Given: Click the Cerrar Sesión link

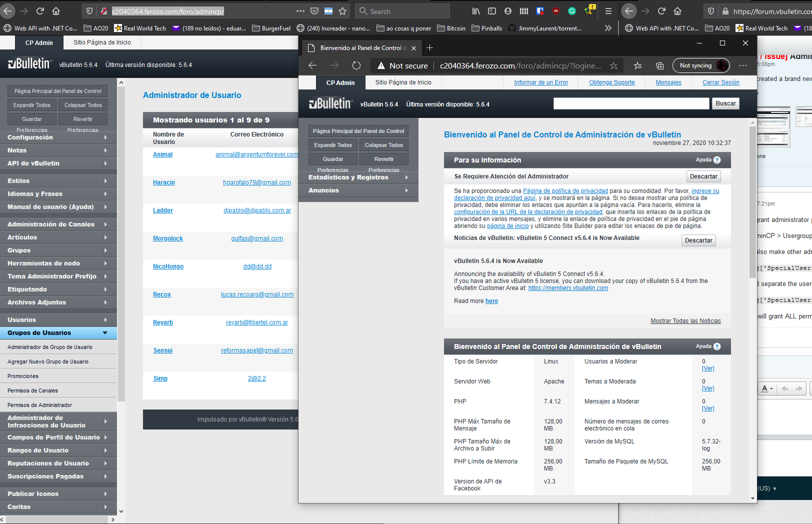Looking at the screenshot, I should [721, 82].
